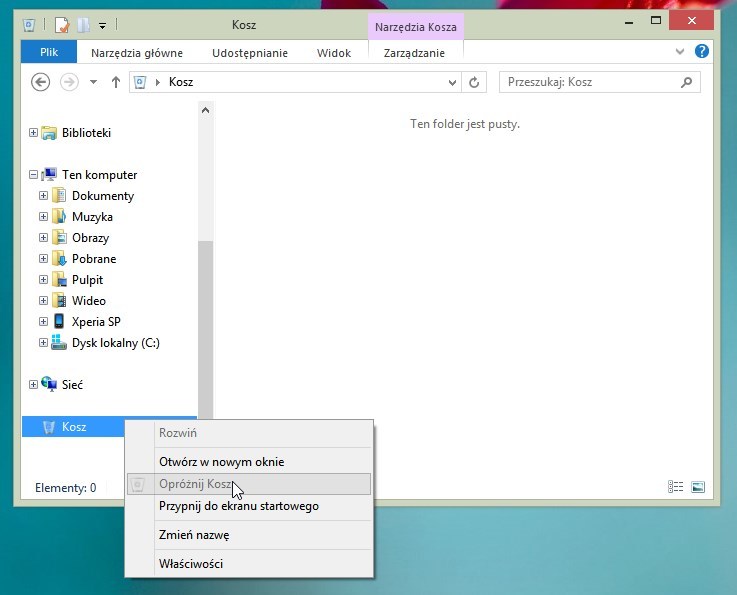The width and height of the screenshot is (737, 595).
Task: Select the Narzędzia Kosza contextual tab header
Action: point(416,27)
